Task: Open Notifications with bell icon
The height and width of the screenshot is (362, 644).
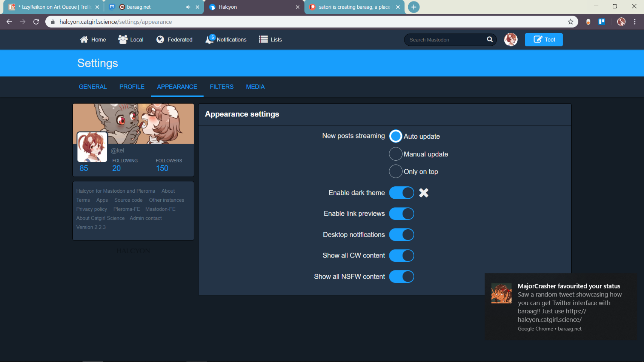Action: 226,40
